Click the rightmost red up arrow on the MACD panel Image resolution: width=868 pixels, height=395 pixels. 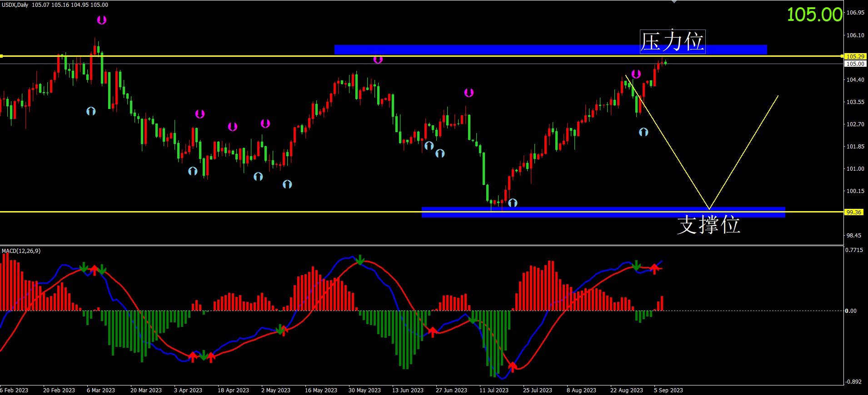(654, 269)
